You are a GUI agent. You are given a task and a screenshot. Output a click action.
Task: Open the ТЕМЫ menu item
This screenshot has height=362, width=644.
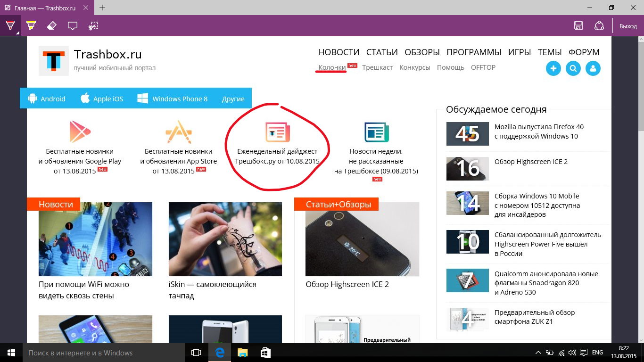point(550,52)
